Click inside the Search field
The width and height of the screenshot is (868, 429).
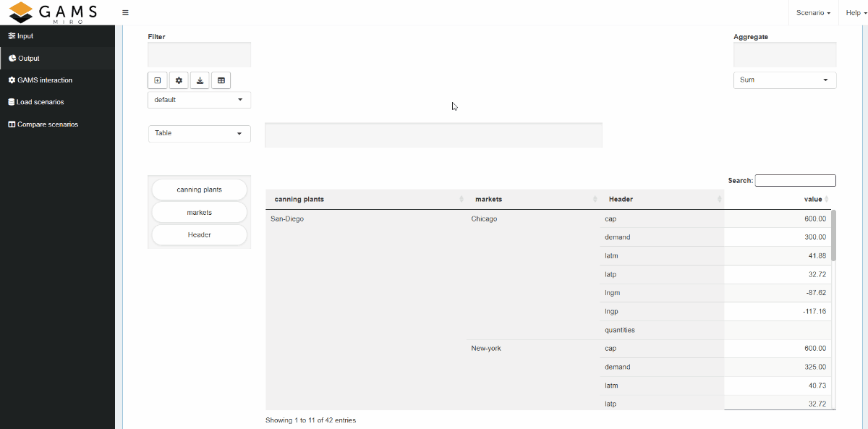click(x=795, y=180)
